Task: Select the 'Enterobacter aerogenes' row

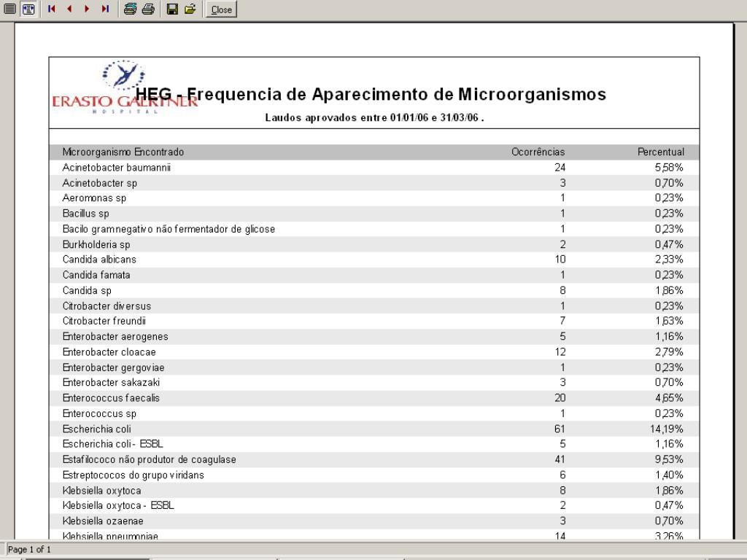Action: [x=374, y=337]
